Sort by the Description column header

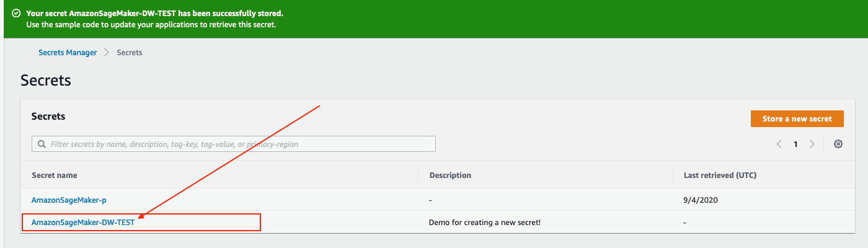[450, 175]
